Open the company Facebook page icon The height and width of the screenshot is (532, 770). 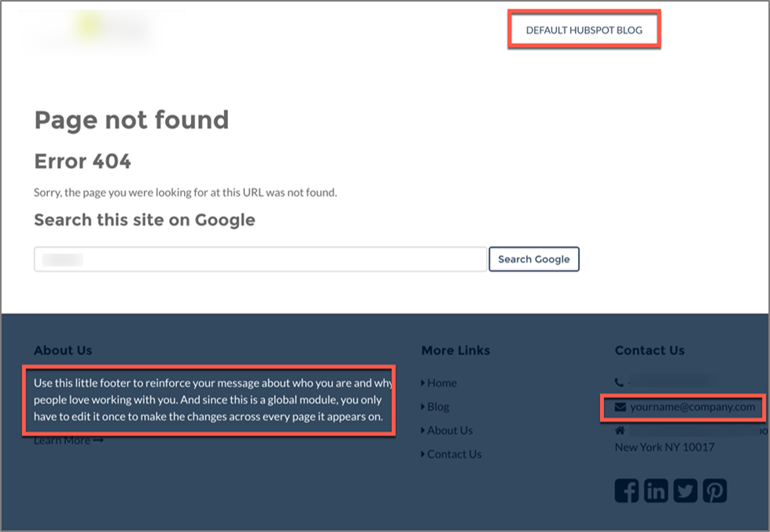click(x=626, y=490)
